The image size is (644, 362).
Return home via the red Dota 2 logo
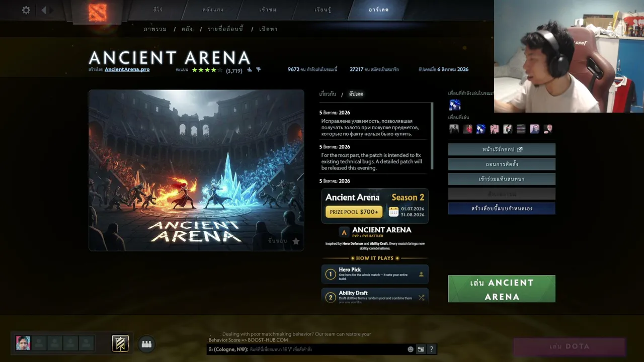[98, 12]
